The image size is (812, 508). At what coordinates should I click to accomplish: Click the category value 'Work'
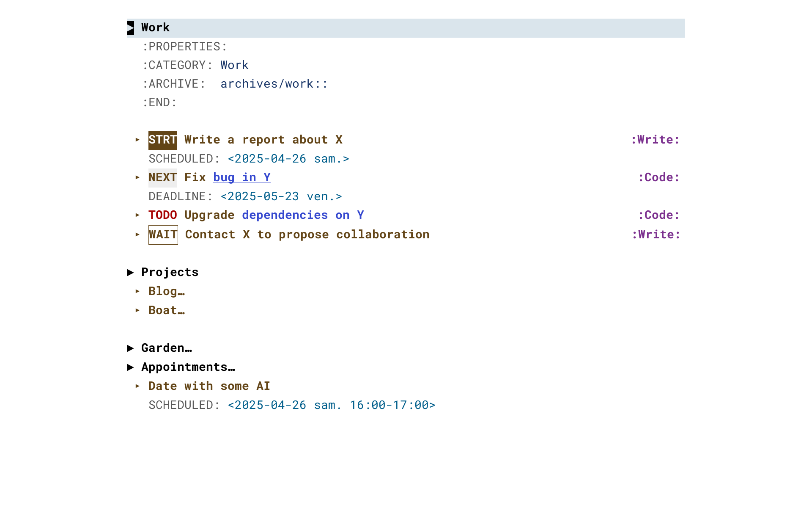click(x=235, y=66)
